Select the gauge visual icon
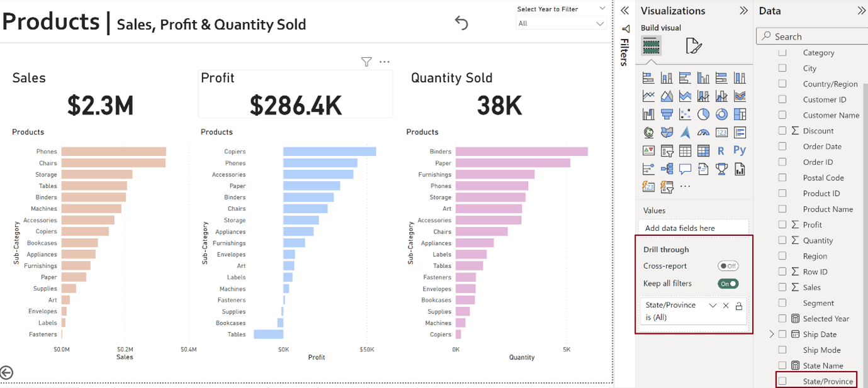This screenshot has height=388, width=868. tap(703, 133)
